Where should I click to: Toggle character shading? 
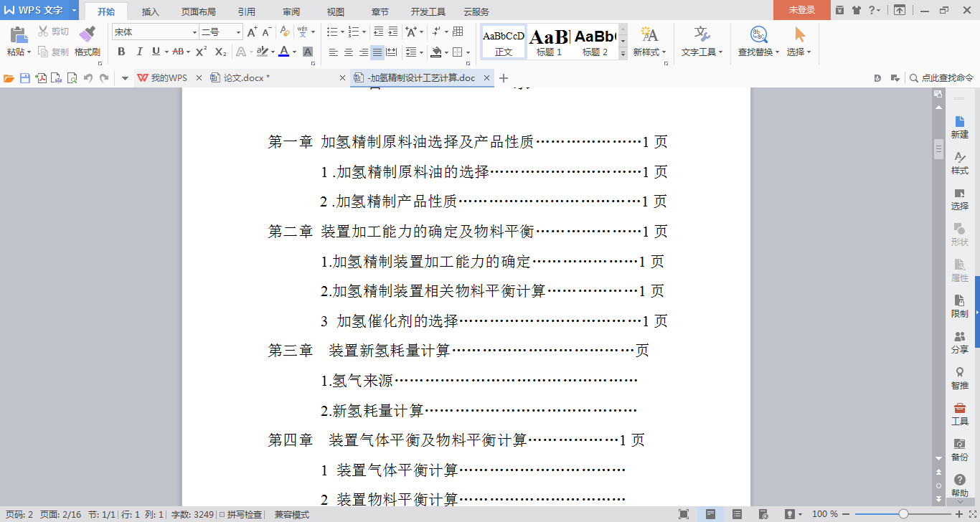pos(308,52)
